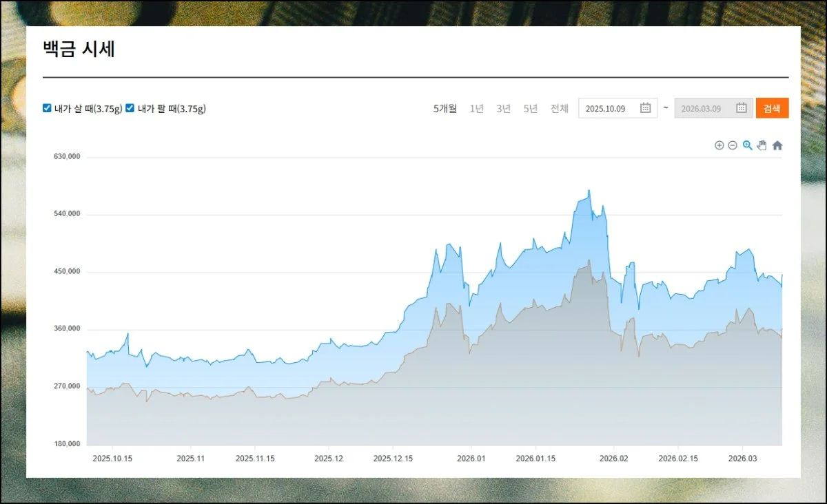The height and width of the screenshot is (504, 827).
Task: Reset chart zoom with the home icon
Action: point(777,145)
